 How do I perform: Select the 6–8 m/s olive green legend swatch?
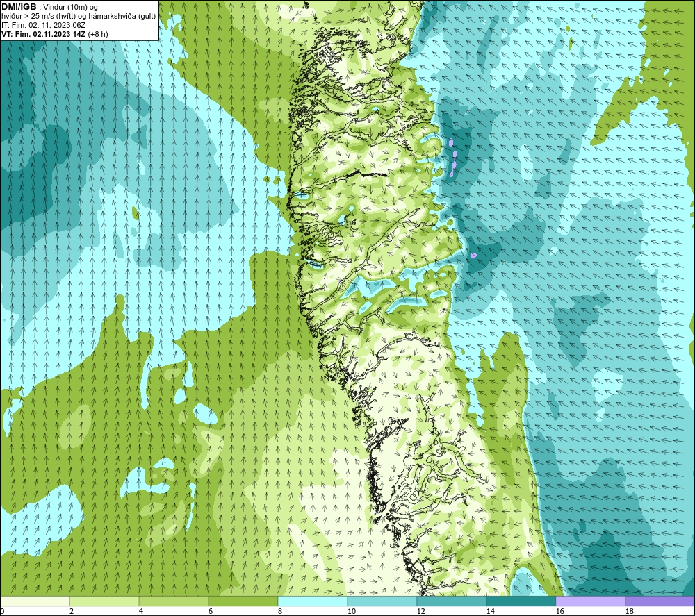click(243, 601)
